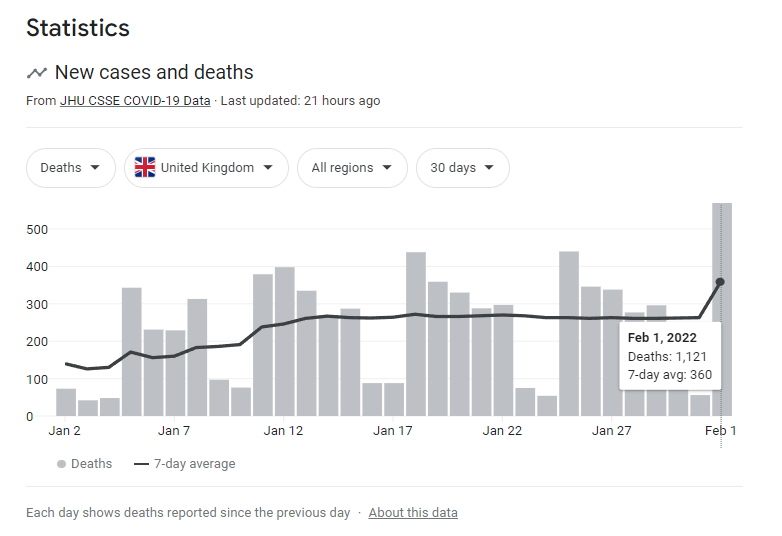This screenshot has height=536, width=782.
Task: Click the trend line icon beside heading
Action: [x=37, y=72]
